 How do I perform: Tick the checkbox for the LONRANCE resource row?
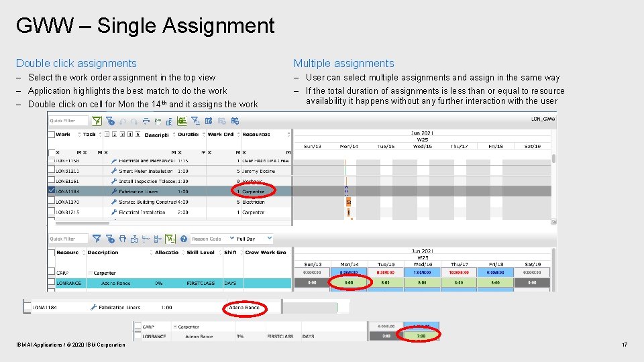click(x=52, y=282)
